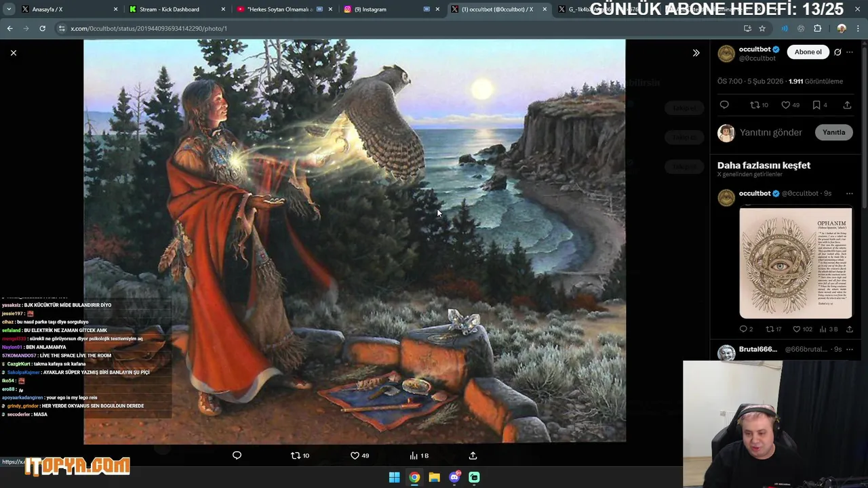
Task: Open the browser tab search dropdown
Action: click(x=8, y=9)
